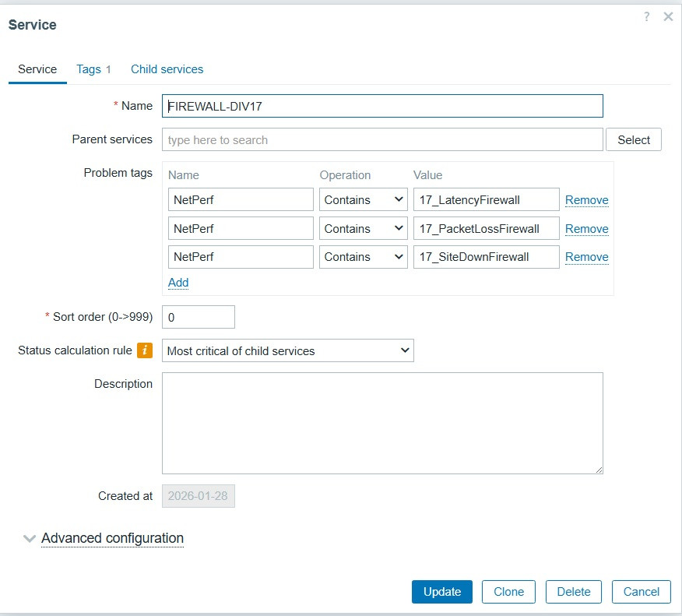This screenshot has height=616, width=682.
Task: Open Status calculation rule dropdown
Action: [288, 350]
